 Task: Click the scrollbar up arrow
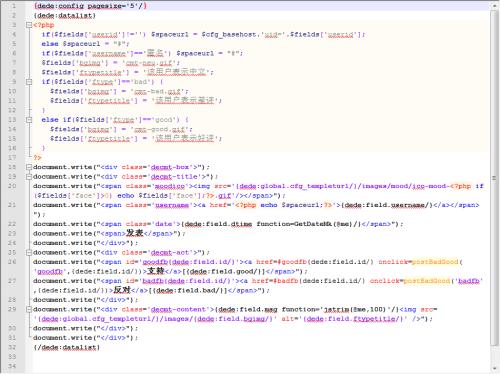[x=494, y=6]
